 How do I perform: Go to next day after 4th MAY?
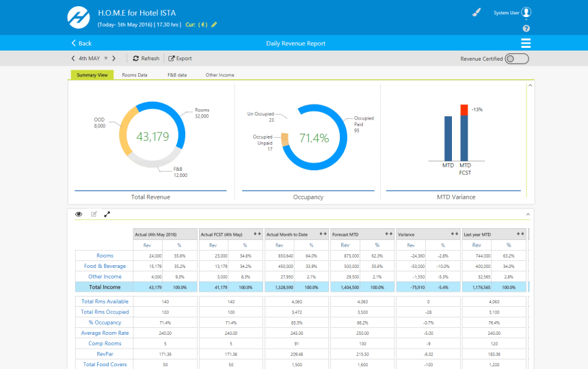point(114,59)
